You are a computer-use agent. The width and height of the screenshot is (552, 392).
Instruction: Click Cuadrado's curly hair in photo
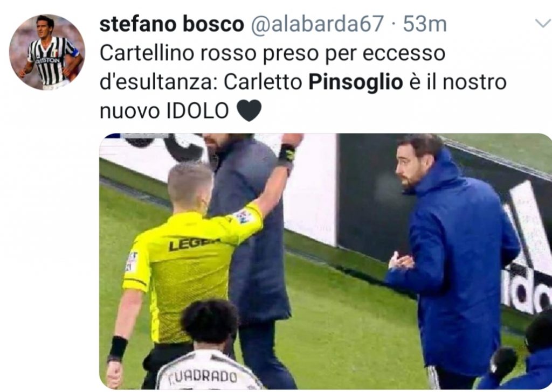210,321
